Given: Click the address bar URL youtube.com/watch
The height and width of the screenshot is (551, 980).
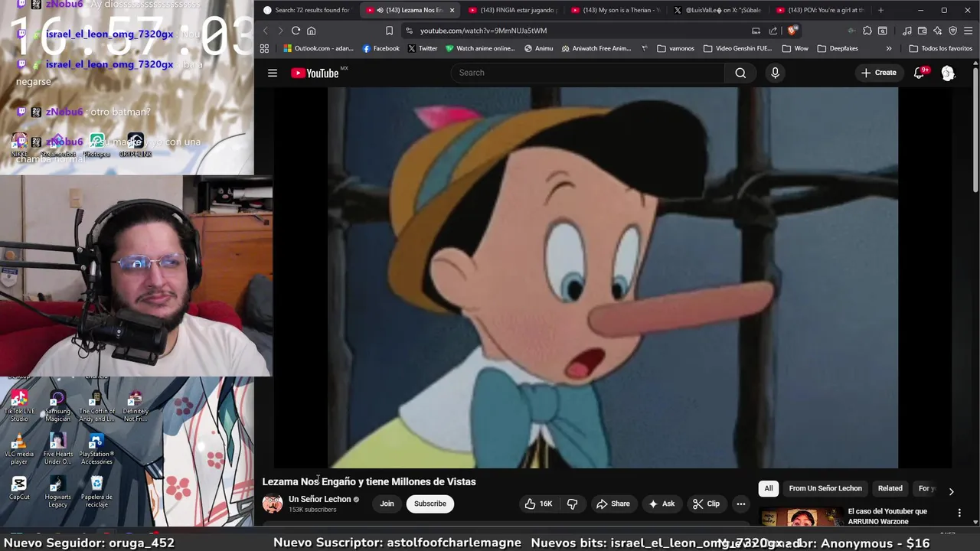Looking at the screenshot, I should pos(483,31).
